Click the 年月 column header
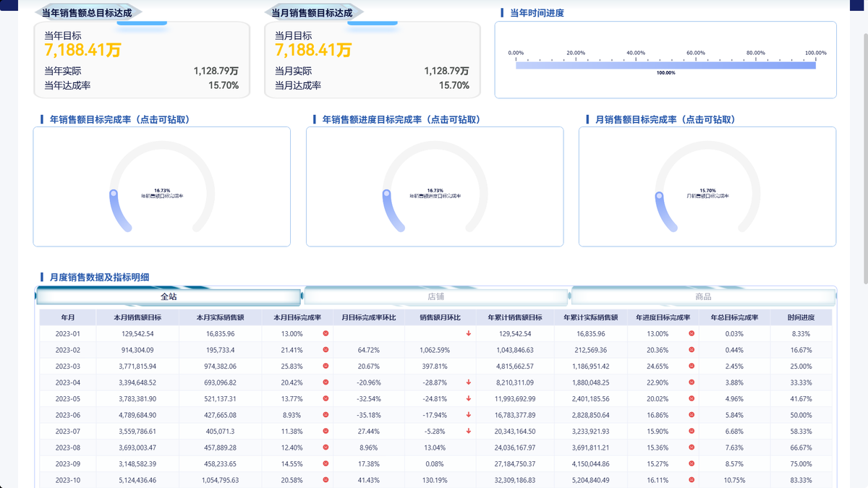 tap(67, 317)
